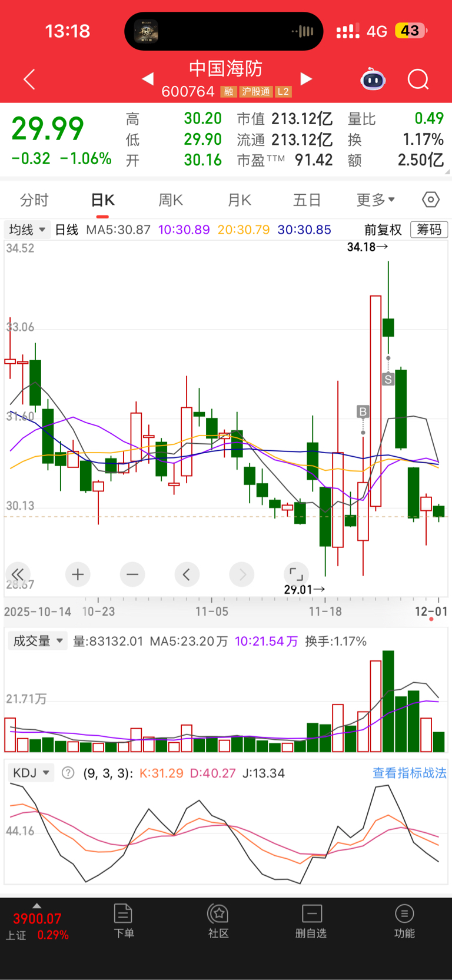Tap the 12-01 date label
This screenshot has height=980, width=452.
click(431, 612)
